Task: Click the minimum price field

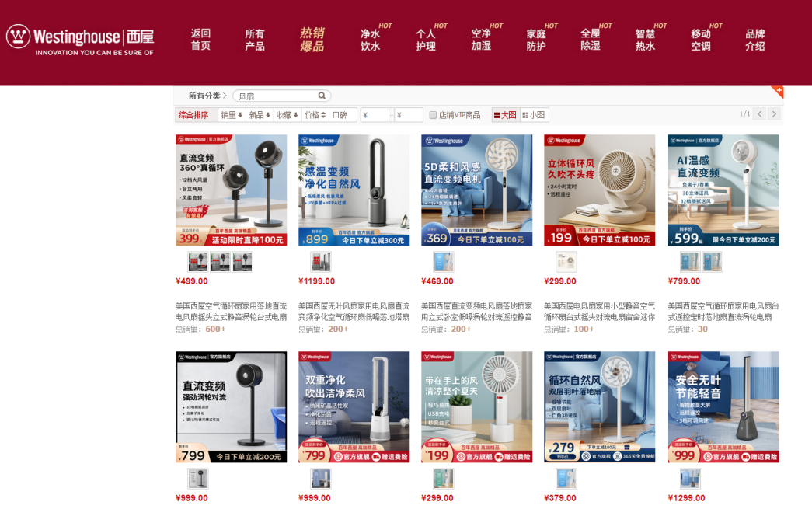Action: tap(375, 115)
